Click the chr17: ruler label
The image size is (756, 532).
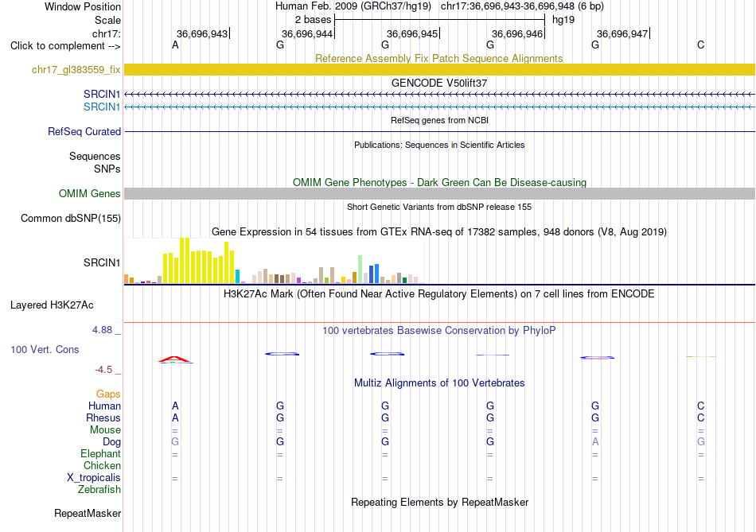(x=106, y=33)
